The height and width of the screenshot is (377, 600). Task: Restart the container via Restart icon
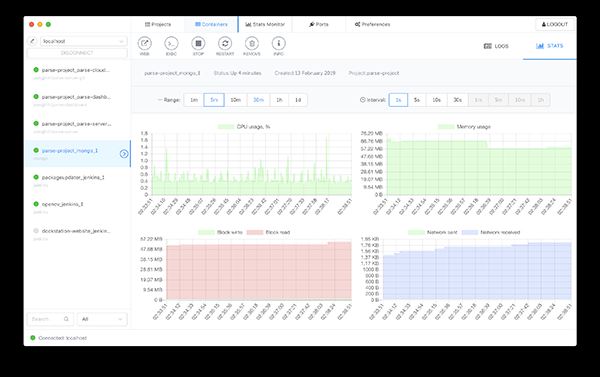(x=225, y=44)
